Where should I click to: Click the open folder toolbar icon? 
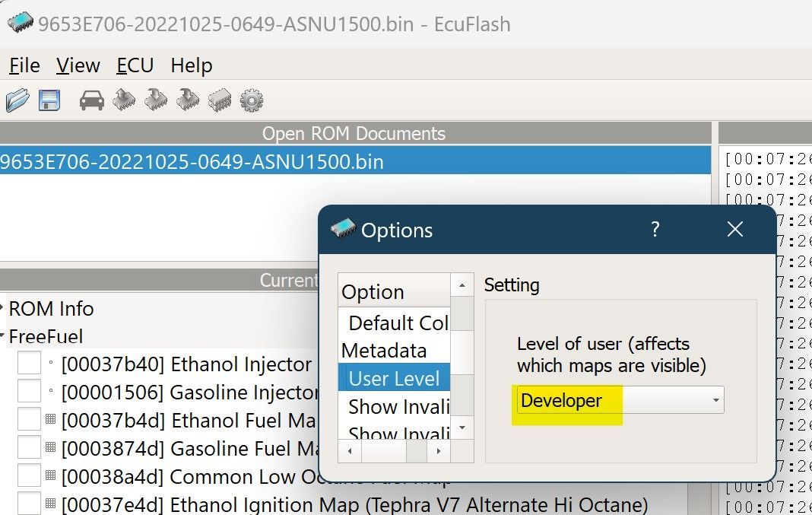click(x=17, y=100)
